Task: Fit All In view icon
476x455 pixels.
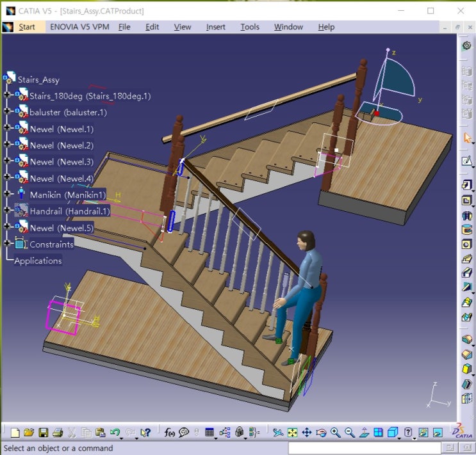Action: coord(292,432)
